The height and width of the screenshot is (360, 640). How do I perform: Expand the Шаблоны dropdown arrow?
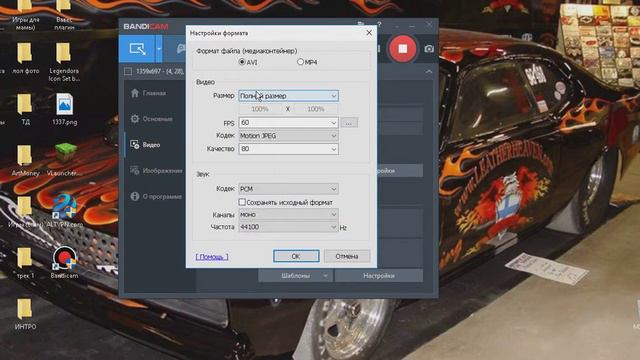326,276
